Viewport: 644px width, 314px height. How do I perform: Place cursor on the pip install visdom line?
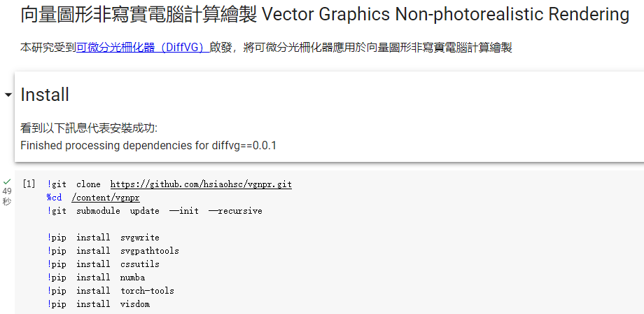click(x=98, y=304)
